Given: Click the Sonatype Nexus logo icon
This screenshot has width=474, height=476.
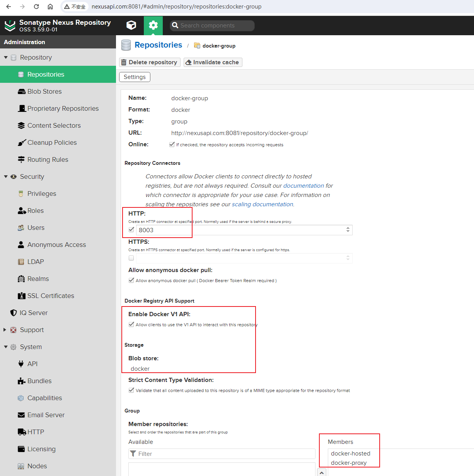Looking at the screenshot, I should 10,26.
